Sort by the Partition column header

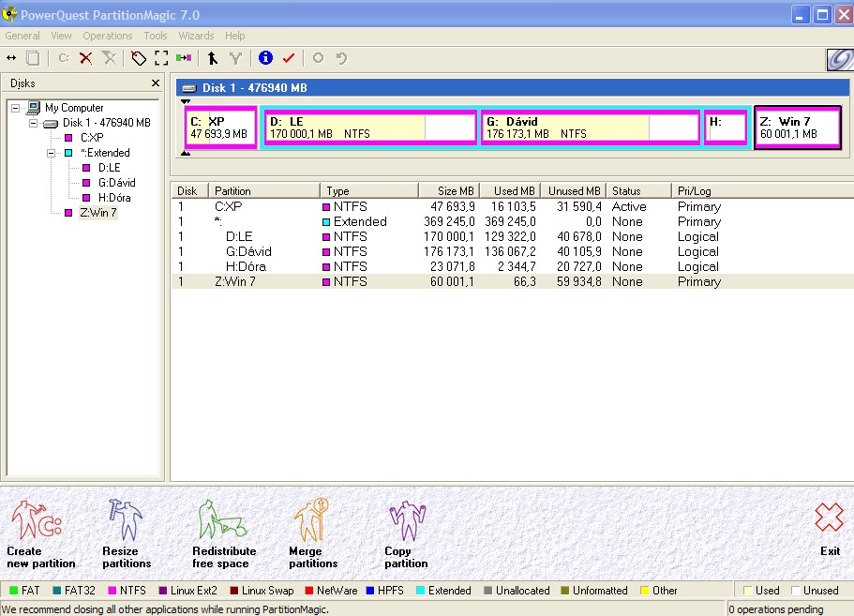tap(264, 190)
